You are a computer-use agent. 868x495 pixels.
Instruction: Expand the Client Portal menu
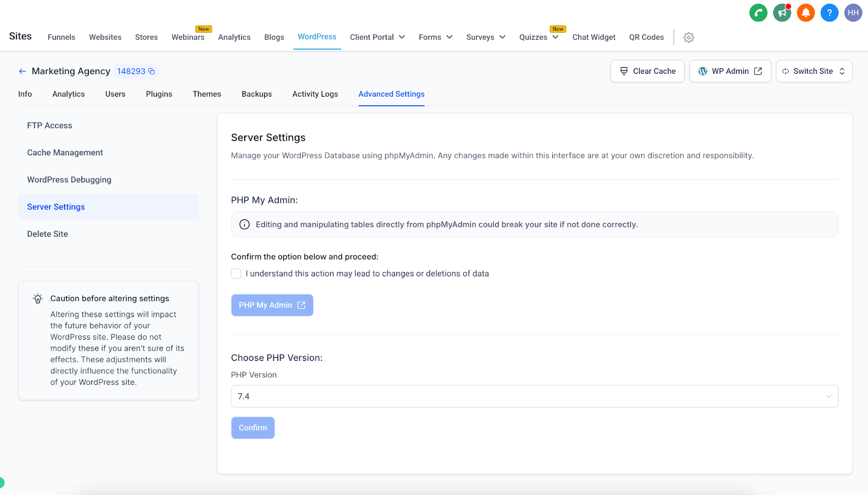point(378,37)
